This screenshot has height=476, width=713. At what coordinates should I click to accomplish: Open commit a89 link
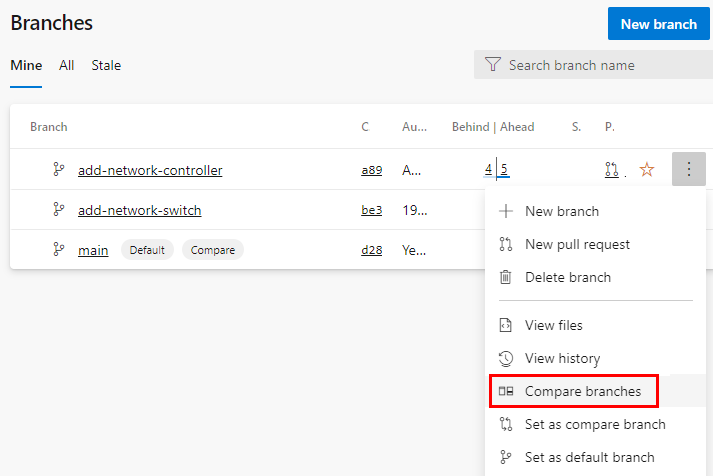click(x=372, y=170)
